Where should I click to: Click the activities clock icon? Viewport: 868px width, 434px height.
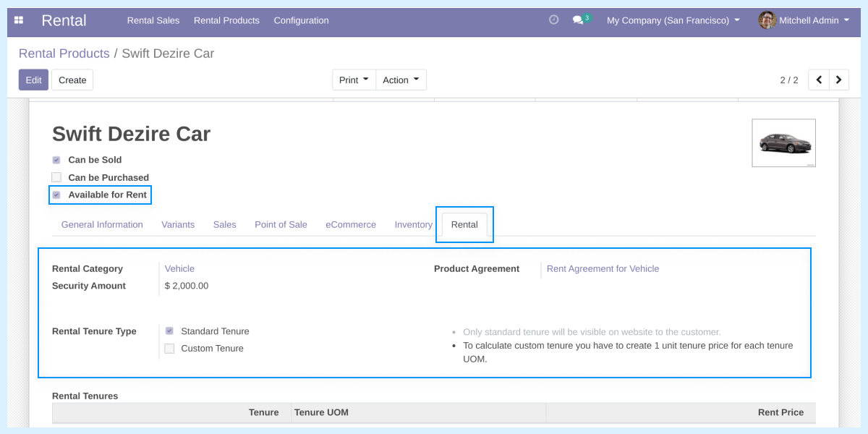[x=553, y=20]
